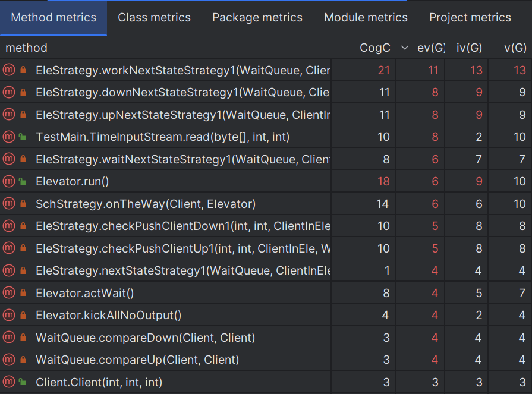Viewport: 532px width, 394px height.
Task: Switch to Class metrics tab
Action: (154, 18)
